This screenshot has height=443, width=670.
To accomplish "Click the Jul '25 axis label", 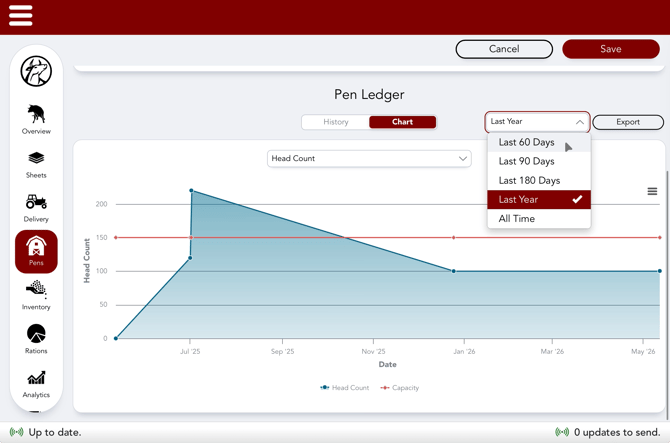I will pyautogui.click(x=190, y=352).
